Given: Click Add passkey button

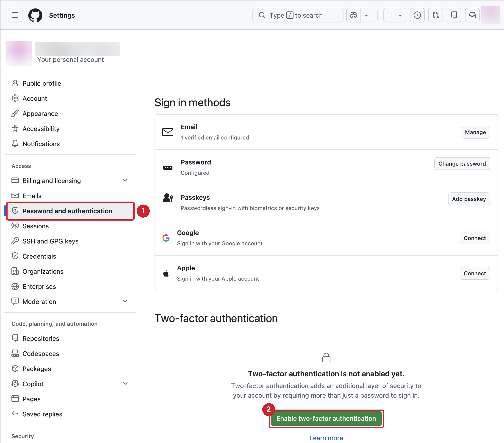Looking at the screenshot, I should click(x=469, y=199).
